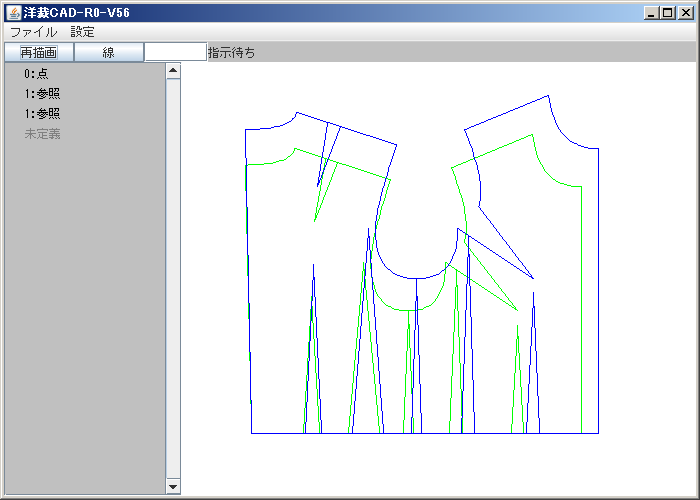Image resolution: width=700 pixels, height=500 pixels.
Task: Click the list scrollbar down arrow
Action: tap(173, 487)
